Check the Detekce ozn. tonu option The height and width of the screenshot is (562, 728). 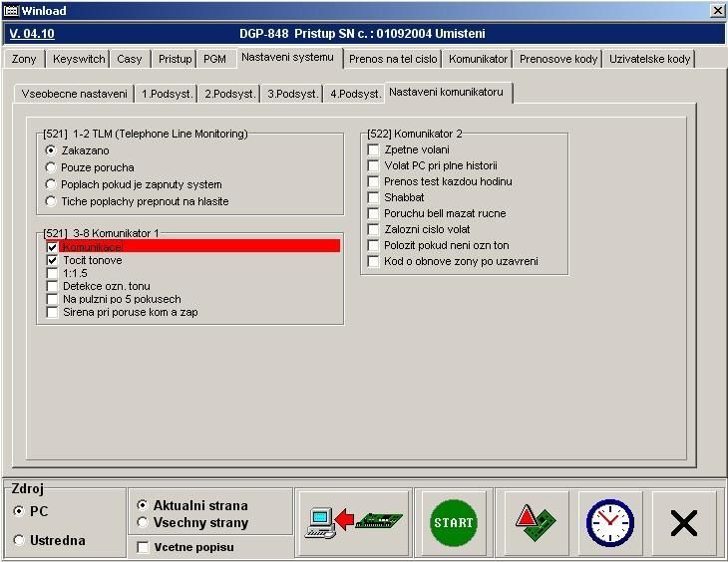pyautogui.click(x=53, y=286)
